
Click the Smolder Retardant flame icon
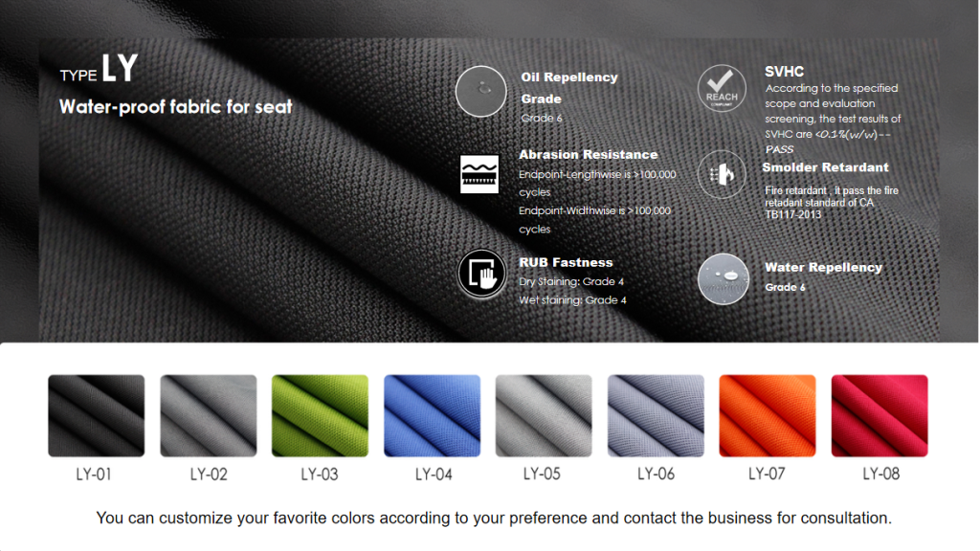(x=722, y=174)
